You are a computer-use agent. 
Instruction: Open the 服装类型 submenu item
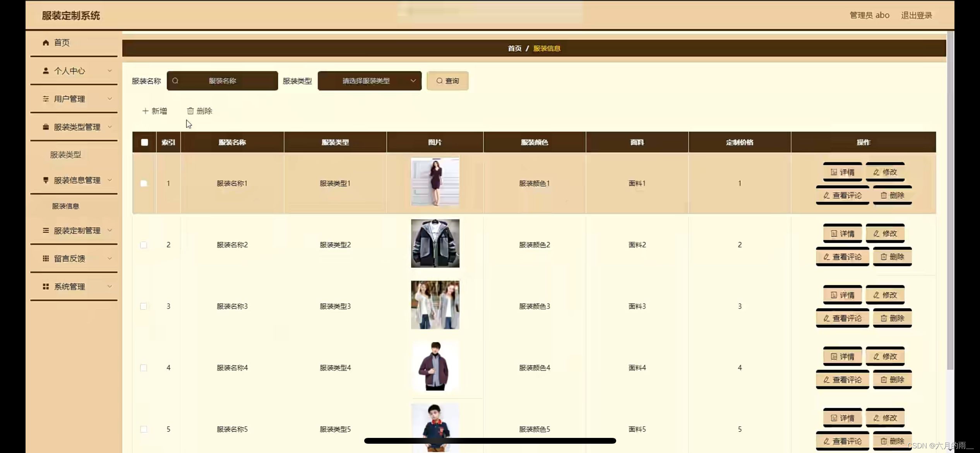pyautogui.click(x=65, y=155)
